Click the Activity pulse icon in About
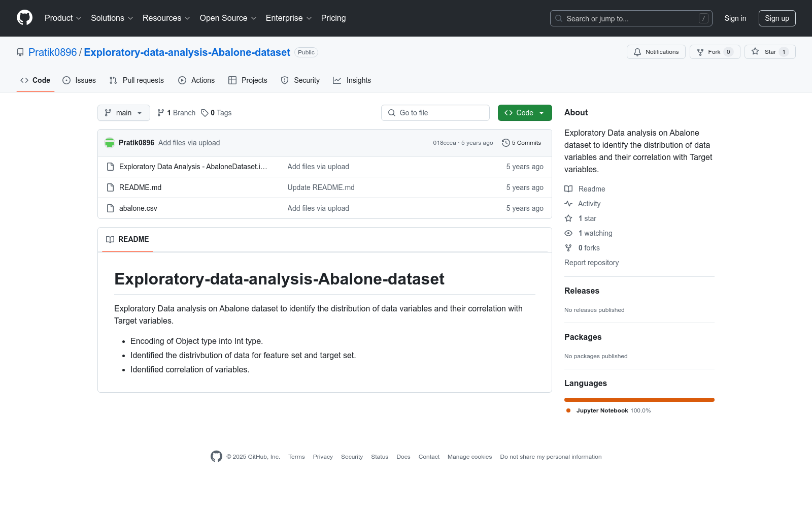The image size is (812, 508). pos(568,204)
